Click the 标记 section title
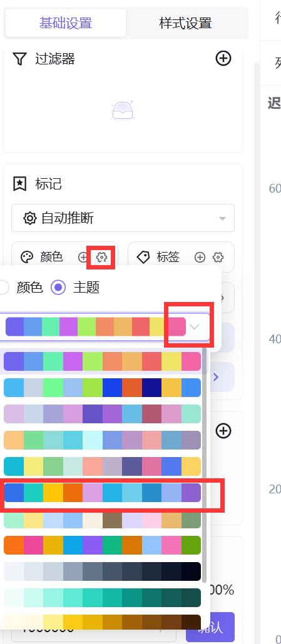 [48, 184]
